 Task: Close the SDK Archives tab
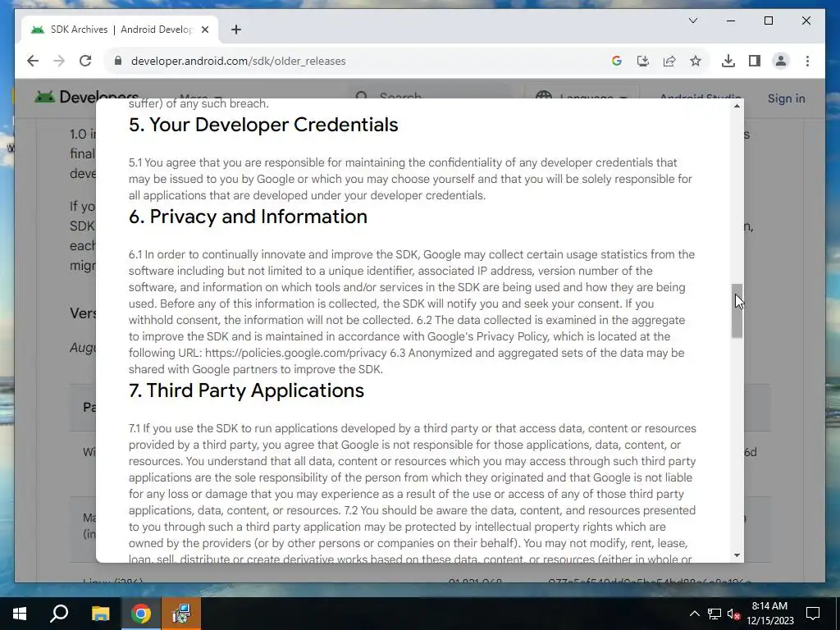click(x=204, y=30)
